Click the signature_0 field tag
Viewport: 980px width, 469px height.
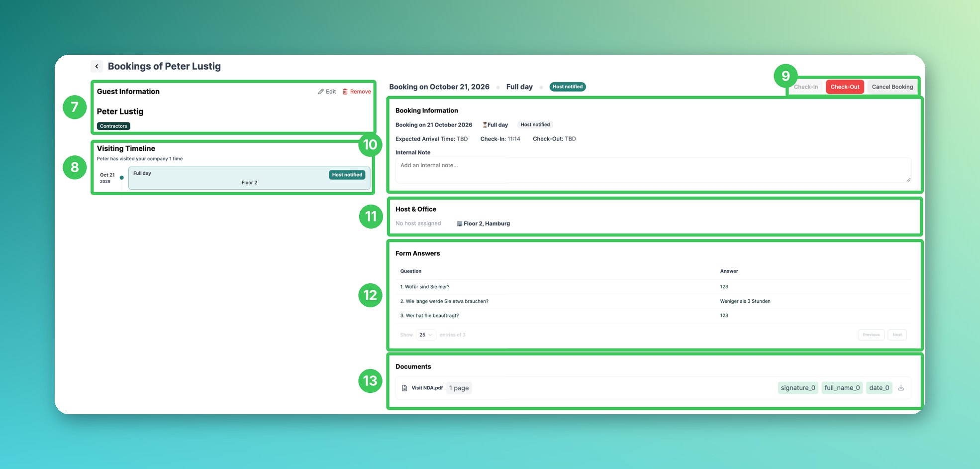[798, 388]
